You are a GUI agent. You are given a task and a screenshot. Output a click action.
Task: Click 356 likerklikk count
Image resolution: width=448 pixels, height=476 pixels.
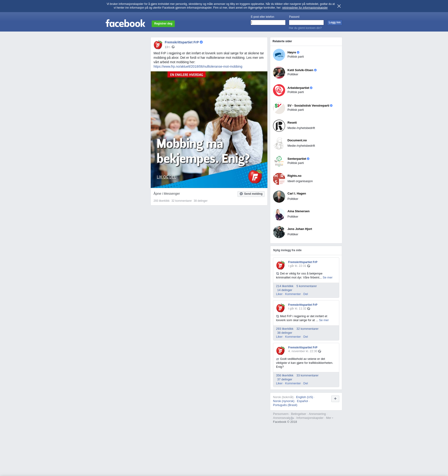click(x=285, y=375)
